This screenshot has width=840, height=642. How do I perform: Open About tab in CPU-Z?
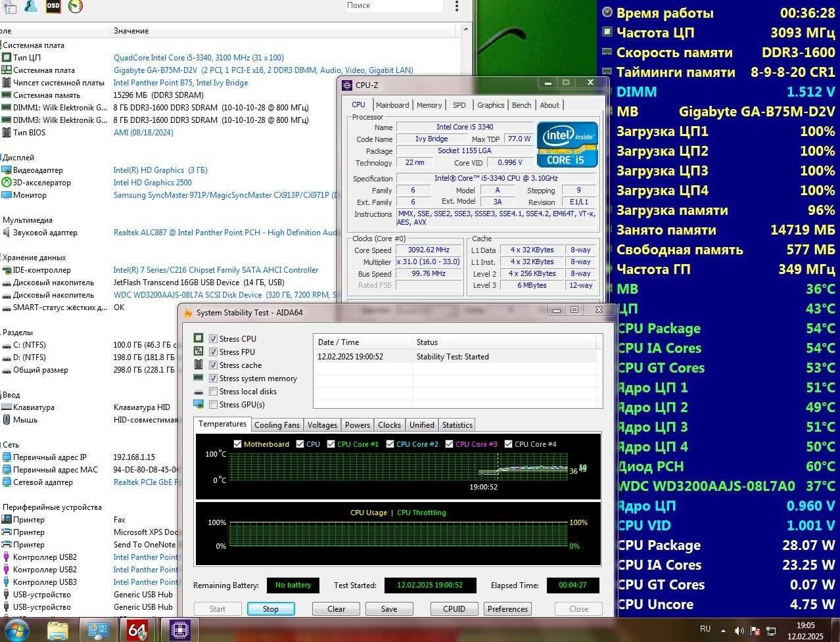pyautogui.click(x=549, y=105)
